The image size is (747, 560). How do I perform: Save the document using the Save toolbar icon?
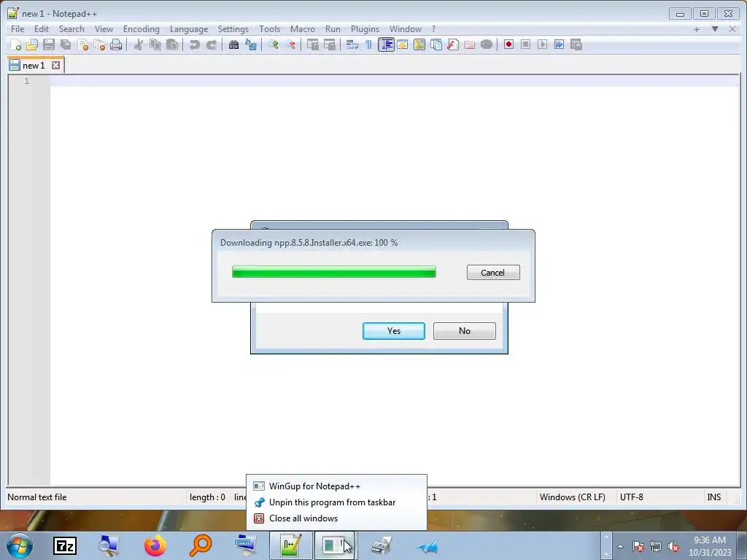pyautogui.click(x=49, y=44)
